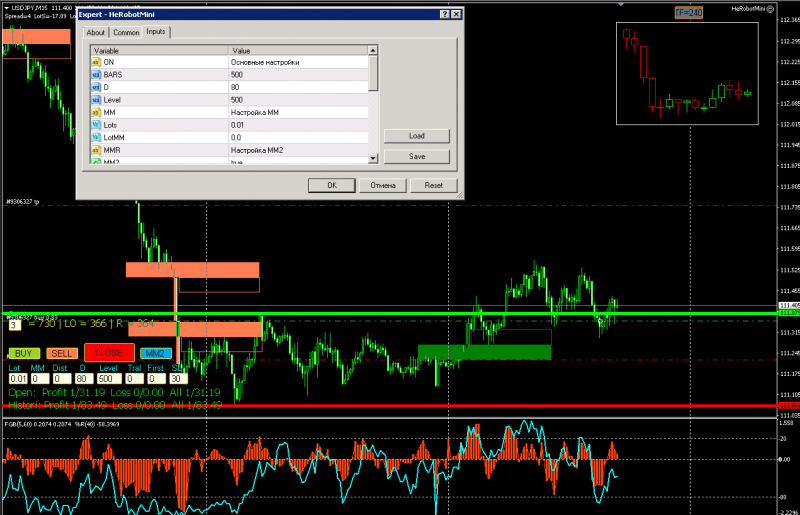800x515 pixels.
Task: Click the Lot input field showing 0.01
Action: tap(18, 379)
